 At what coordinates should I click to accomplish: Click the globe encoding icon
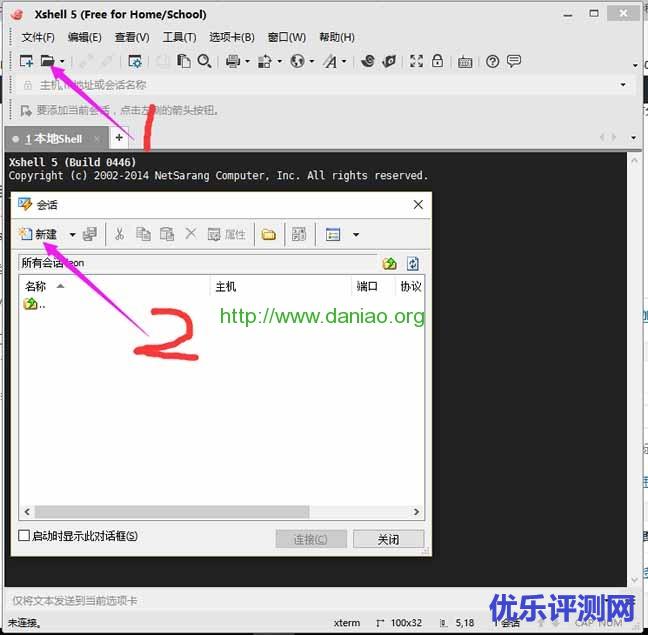point(297,62)
